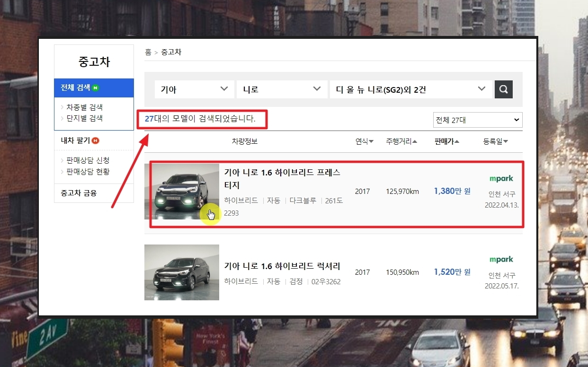Screen dimensions: 588x367
Task: Sort by 연식 column header
Action: pyautogui.click(x=364, y=141)
